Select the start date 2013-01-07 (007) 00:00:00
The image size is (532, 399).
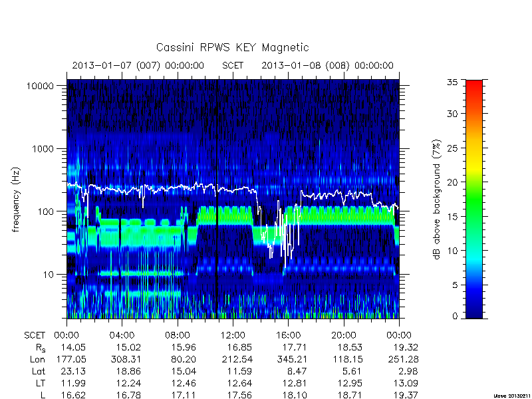coord(138,65)
